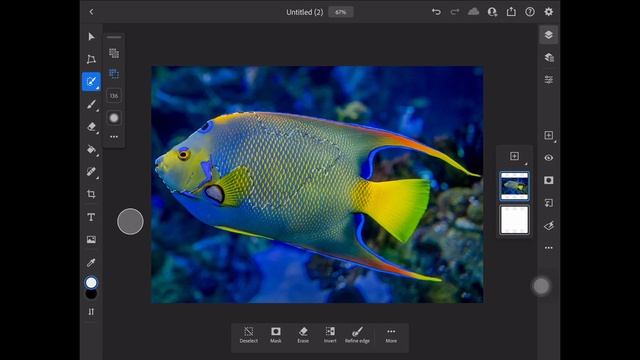Viewport: 640px width, 360px height.
Task: Swap foreground and background colors
Action: (91, 312)
